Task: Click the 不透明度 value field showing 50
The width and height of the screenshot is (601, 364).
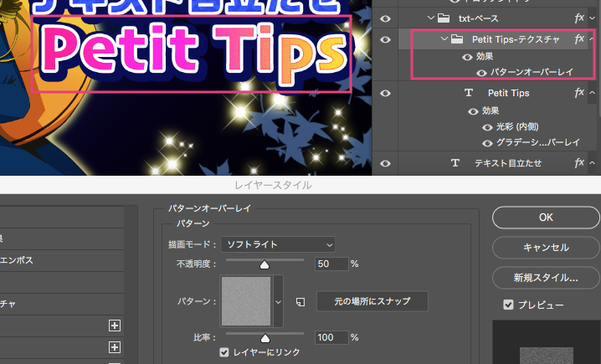Action: click(331, 264)
